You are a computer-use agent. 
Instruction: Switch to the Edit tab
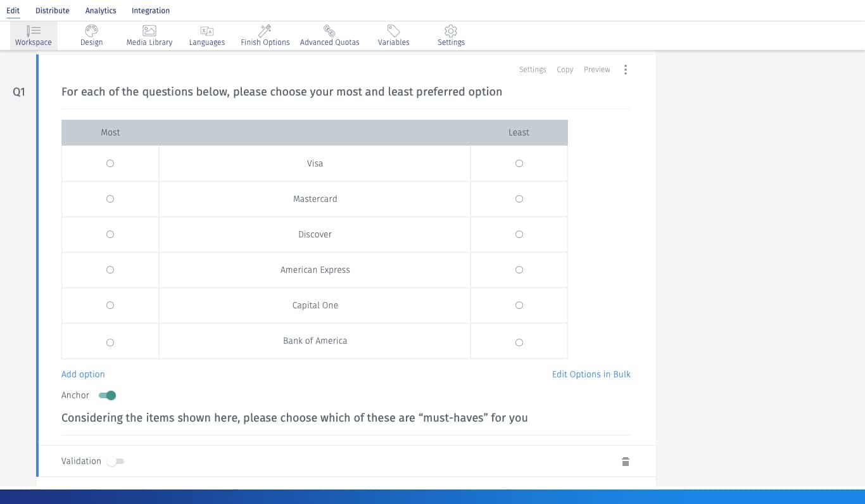click(13, 11)
